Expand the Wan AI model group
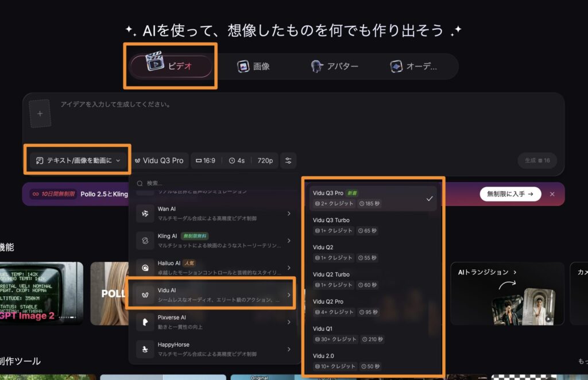588x380 pixels. [214, 214]
